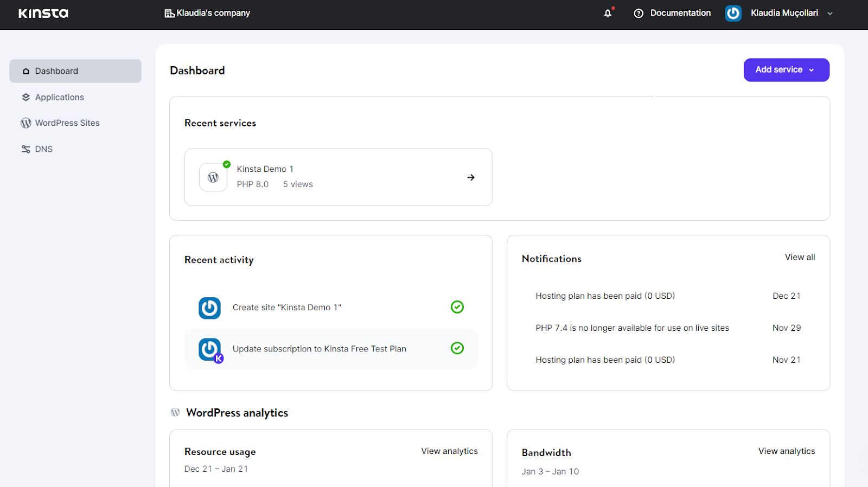Select Klaudia's company name
This screenshot has height=487, width=868.
coord(213,13)
